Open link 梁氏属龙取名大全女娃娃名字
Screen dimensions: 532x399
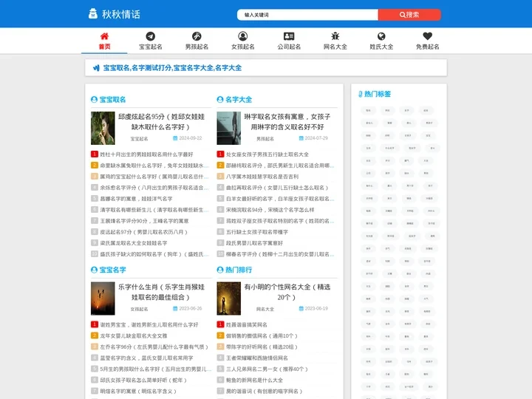tap(134, 243)
